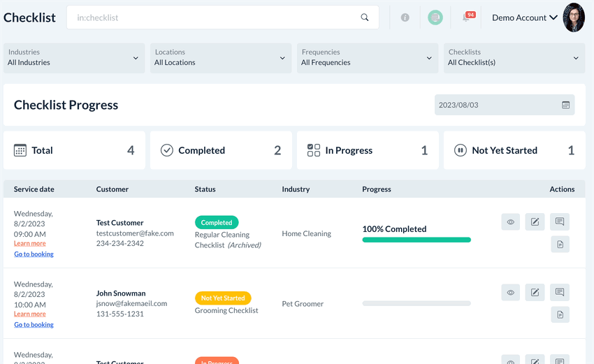Open comments for Test Customer's checklist
The width and height of the screenshot is (594, 364).
pos(560,222)
